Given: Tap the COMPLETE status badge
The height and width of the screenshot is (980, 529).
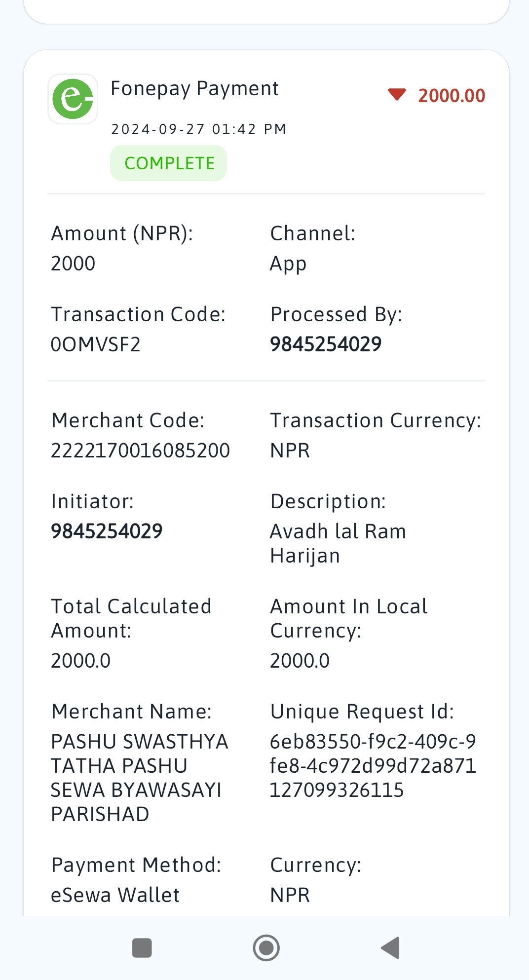Looking at the screenshot, I should tap(168, 163).
